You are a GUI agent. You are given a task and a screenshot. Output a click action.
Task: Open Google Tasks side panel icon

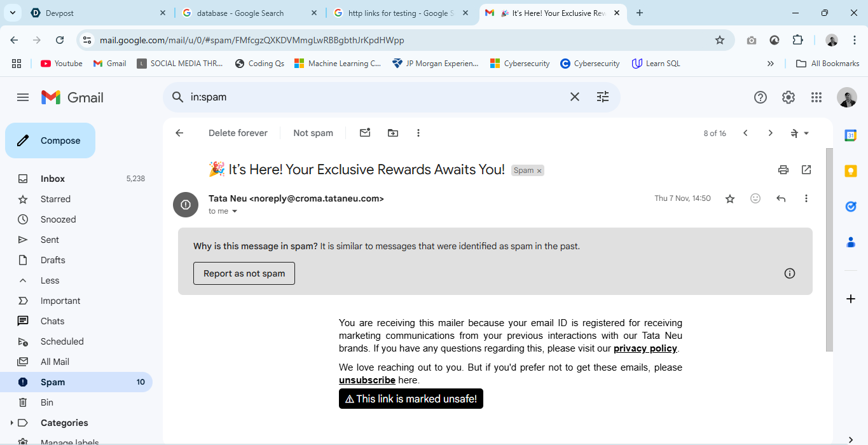coord(851,207)
